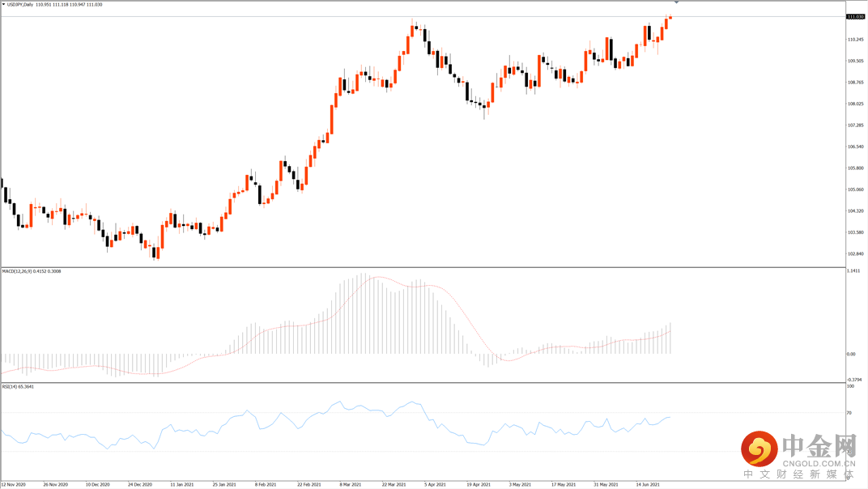Click the MACD scale value 1.1411
The width and height of the screenshot is (868, 489).
[x=854, y=270]
